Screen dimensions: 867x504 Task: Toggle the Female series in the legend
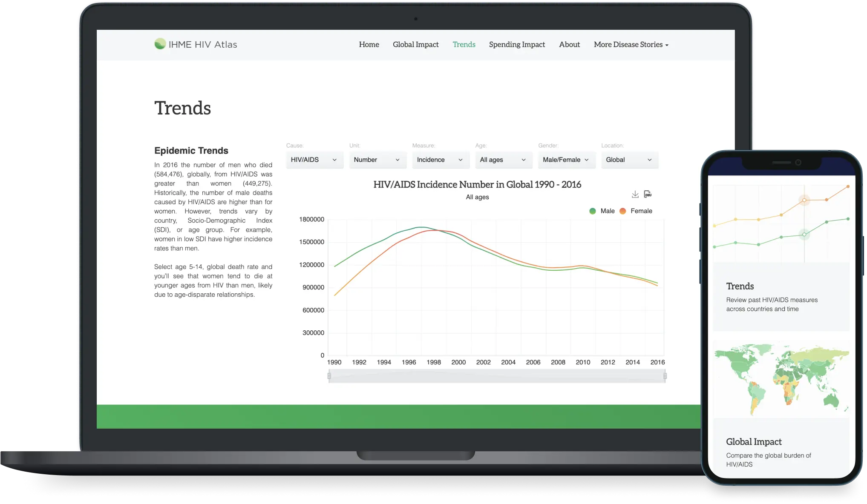636,211
